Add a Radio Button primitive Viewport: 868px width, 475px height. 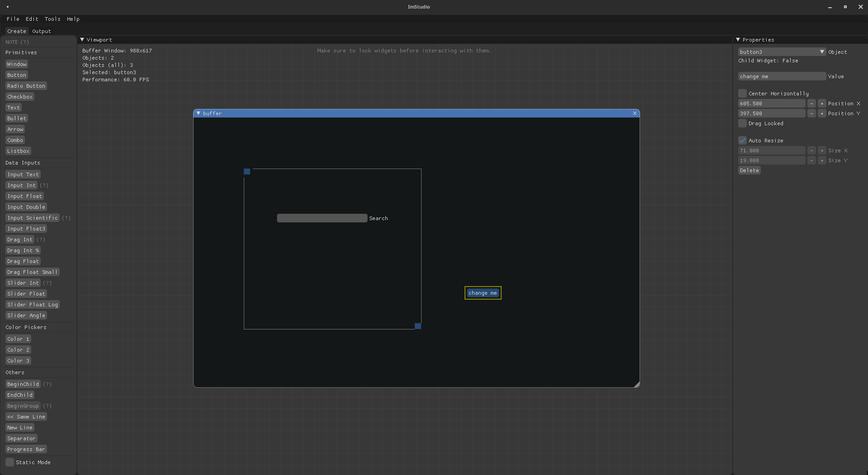pyautogui.click(x=26, y=85)
